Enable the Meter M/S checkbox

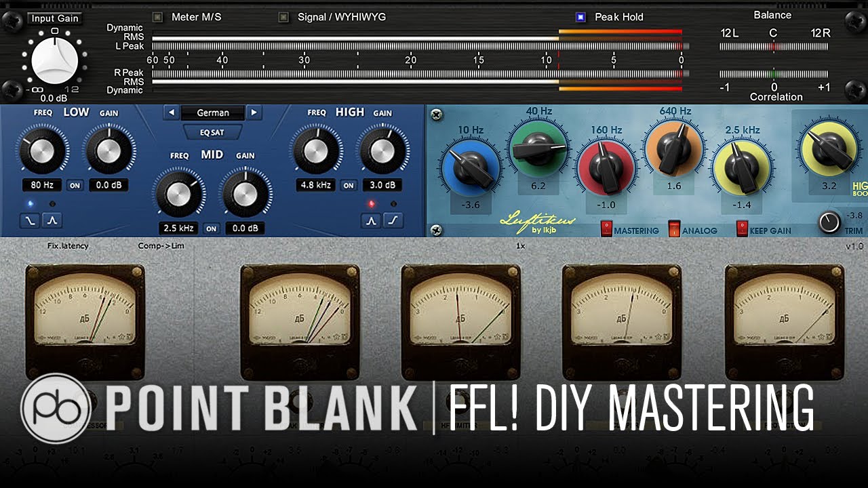coord(157,17)
